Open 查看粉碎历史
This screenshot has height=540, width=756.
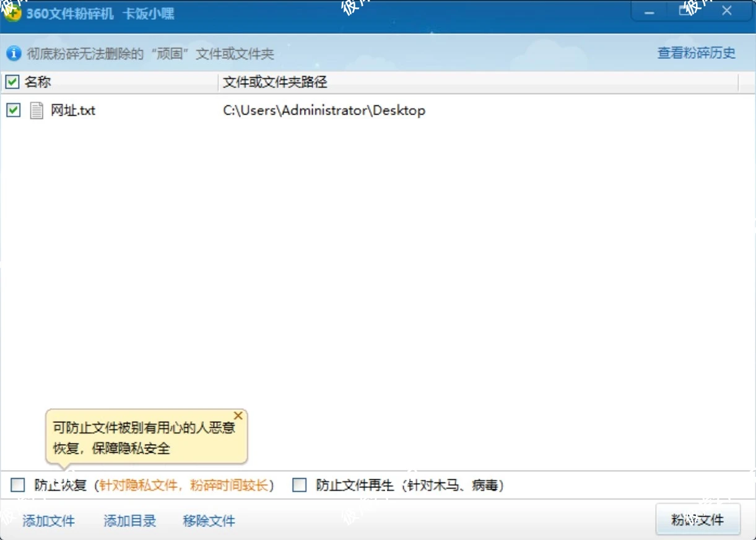pos(696,54)
